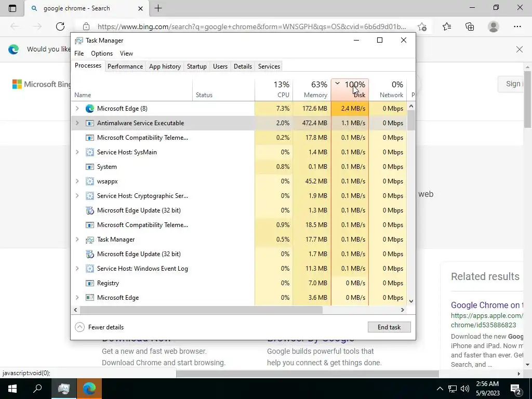
Task: Expand Service Host: Cryptographic Services row
Action: click(x=77, y=196)
